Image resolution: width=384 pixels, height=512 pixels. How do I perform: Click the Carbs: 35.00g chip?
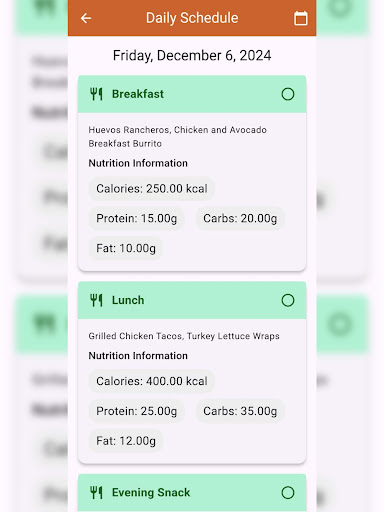pyautogui.click(x=240, y=411)
